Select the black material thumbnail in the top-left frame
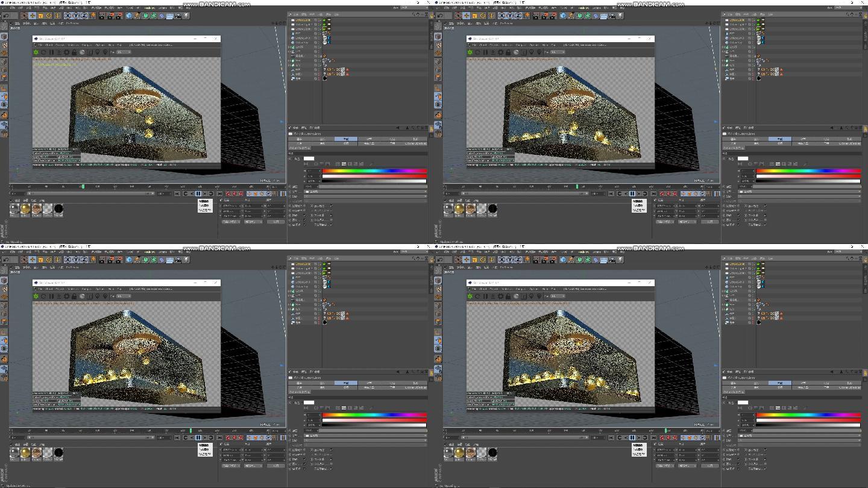 coord(58,209)
